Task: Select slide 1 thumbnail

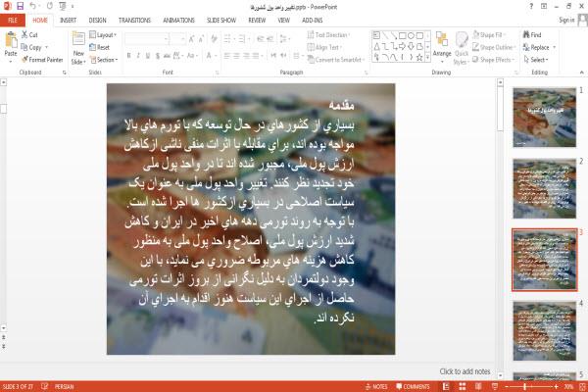Action: 545,118
